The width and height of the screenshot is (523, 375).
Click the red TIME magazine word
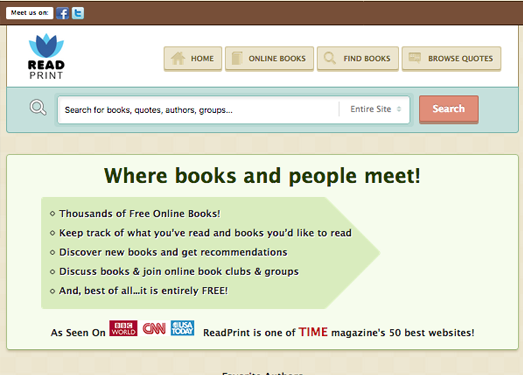(x=313, y=332)
